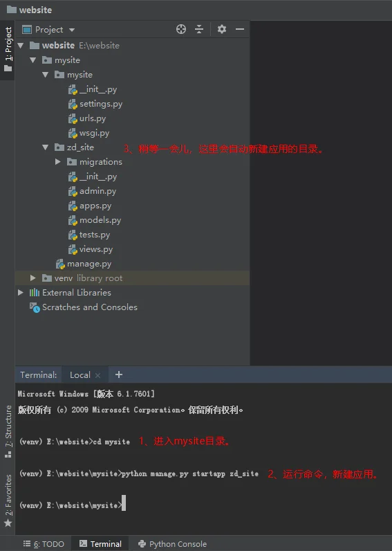Screen dimensions: 392x551
Task: Hide the Project panel with minus icon
Action: coord(240,29)
